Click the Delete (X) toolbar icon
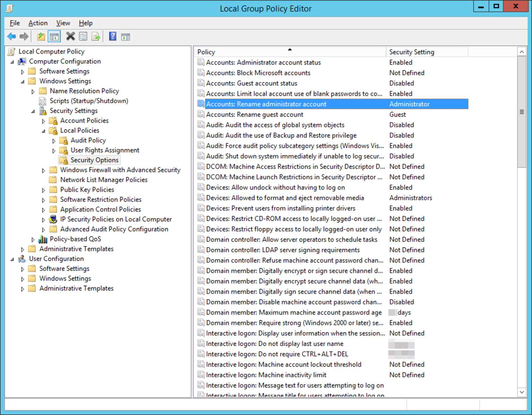 click(70, 36)
